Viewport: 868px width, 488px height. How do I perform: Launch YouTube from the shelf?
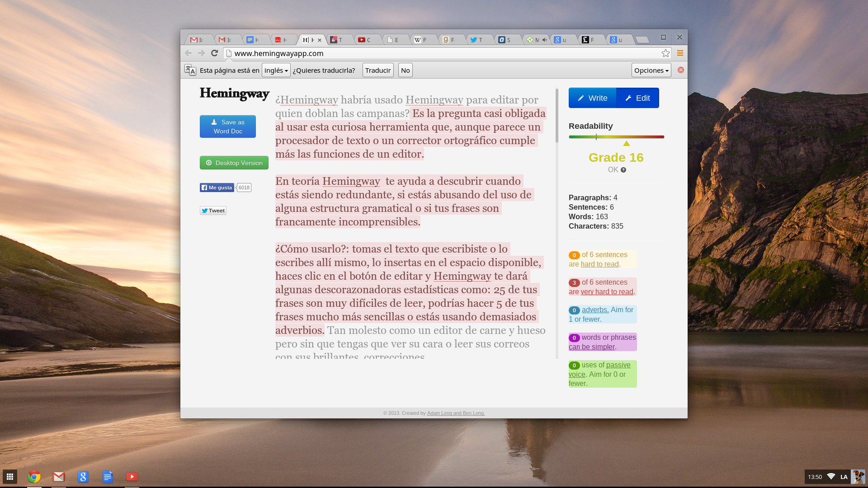pyautogui.click(x=132, y=477)
